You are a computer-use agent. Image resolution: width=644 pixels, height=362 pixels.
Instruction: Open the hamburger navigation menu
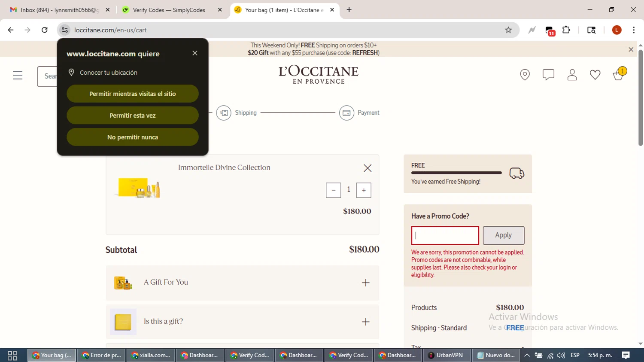click(x=18, y=76)
